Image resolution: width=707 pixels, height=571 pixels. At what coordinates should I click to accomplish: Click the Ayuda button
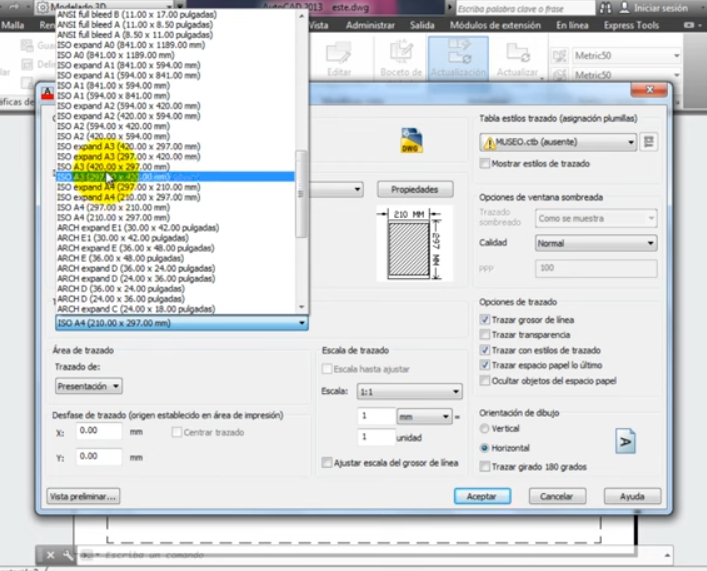[x=632, y=496]
